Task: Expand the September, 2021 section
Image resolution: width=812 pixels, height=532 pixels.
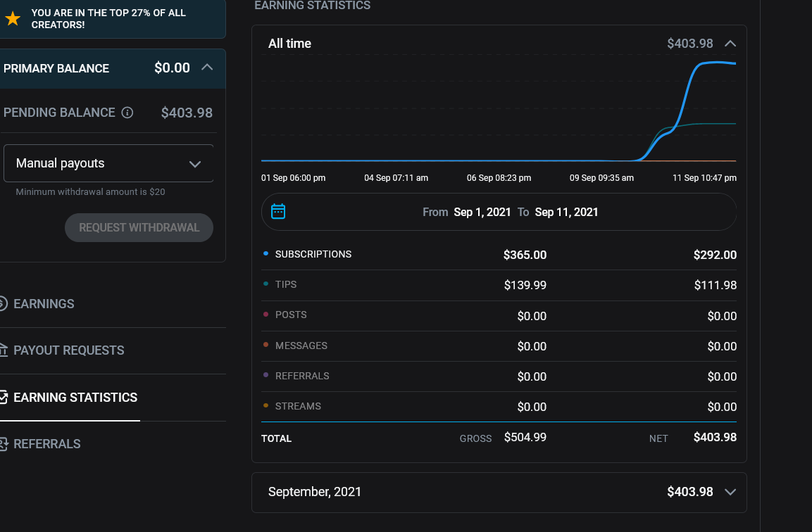Action: coord(730,492)
